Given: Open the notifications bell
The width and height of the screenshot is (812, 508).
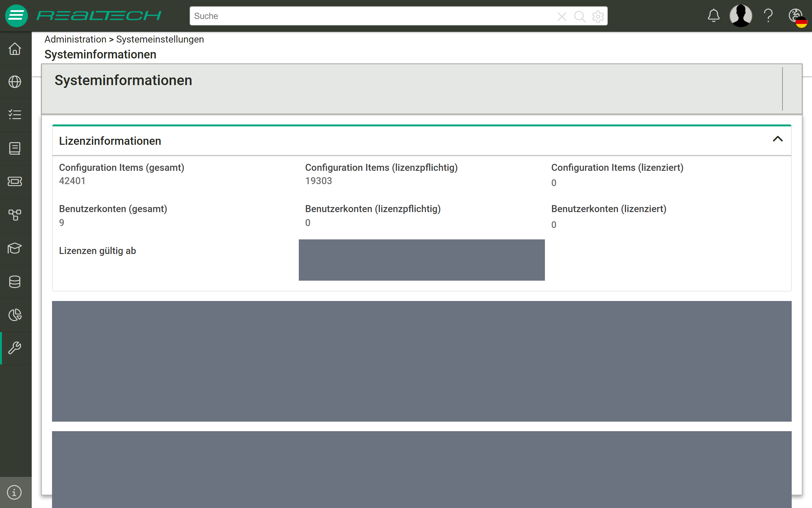Looking at the screenshot, I should click(x=714, y=16).
